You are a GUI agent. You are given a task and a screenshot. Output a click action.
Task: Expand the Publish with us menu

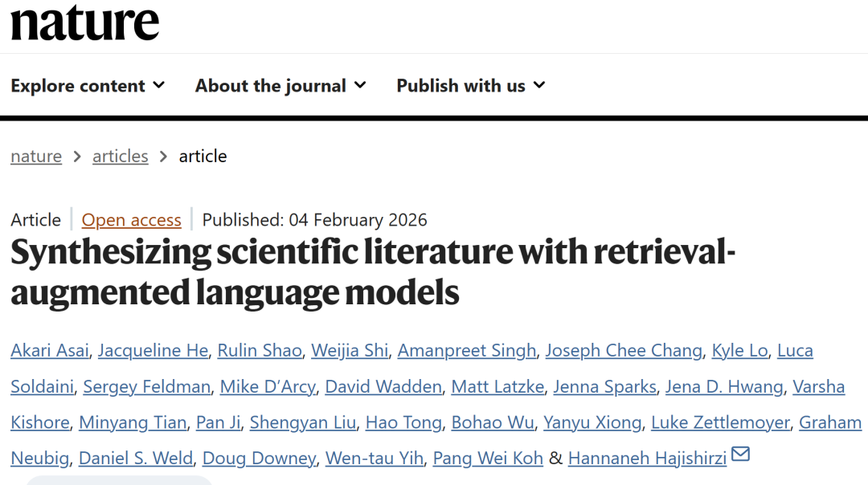[470, 85]
